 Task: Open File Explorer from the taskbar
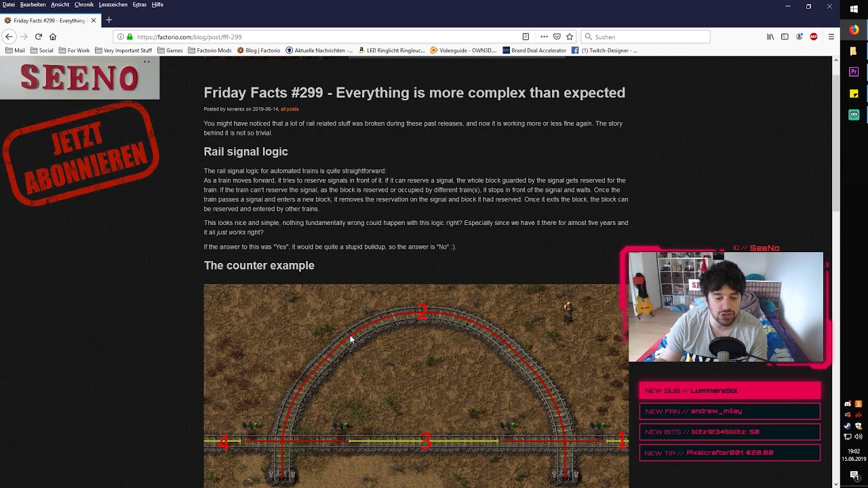point(854,51)
